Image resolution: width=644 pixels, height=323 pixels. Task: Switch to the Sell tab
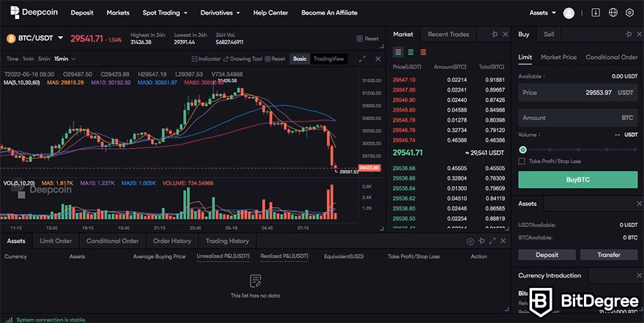pos(549,34)
